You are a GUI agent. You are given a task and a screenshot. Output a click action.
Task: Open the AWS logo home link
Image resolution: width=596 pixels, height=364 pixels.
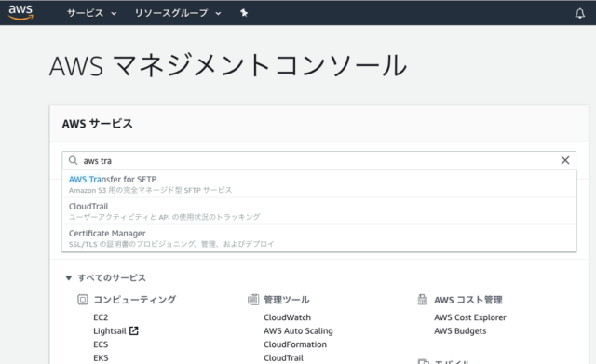(20, 12)
